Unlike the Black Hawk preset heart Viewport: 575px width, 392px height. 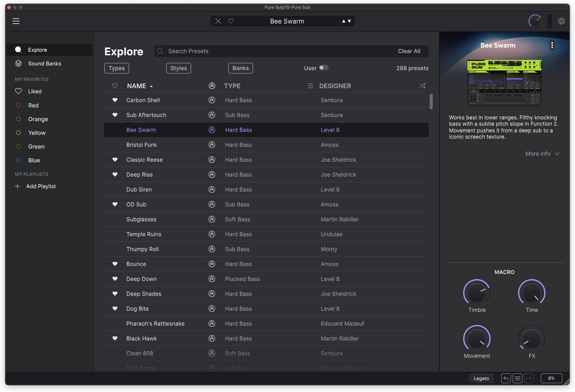[x=115, y=338]
